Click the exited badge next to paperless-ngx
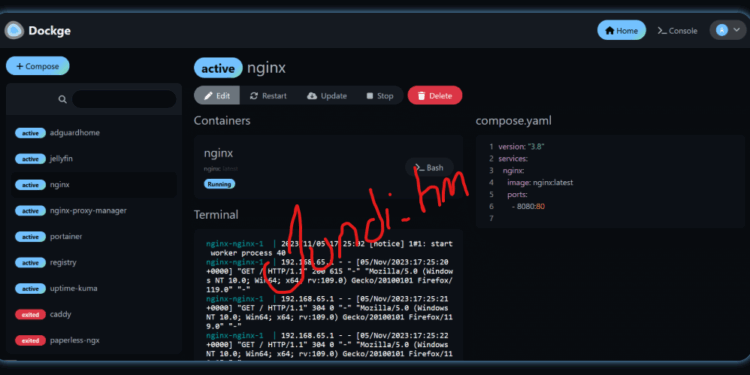Screen dimensions: 750x375 (30, 341)
